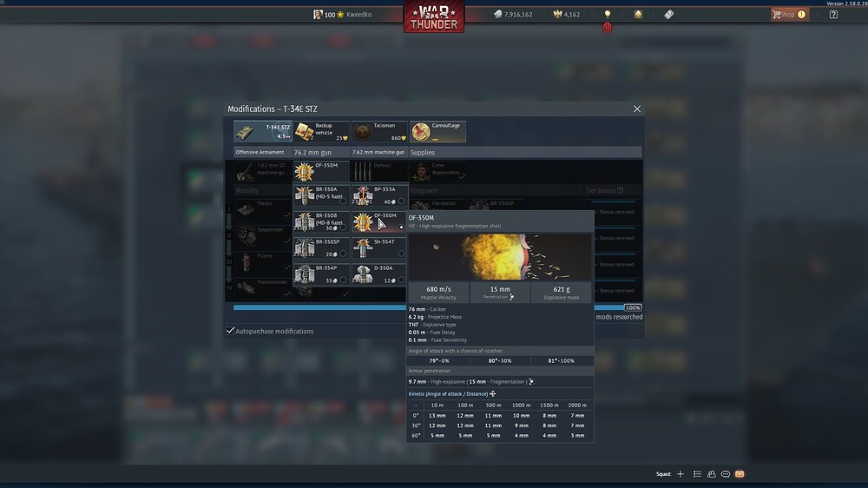Click the Tracks modification

point(262,209)
